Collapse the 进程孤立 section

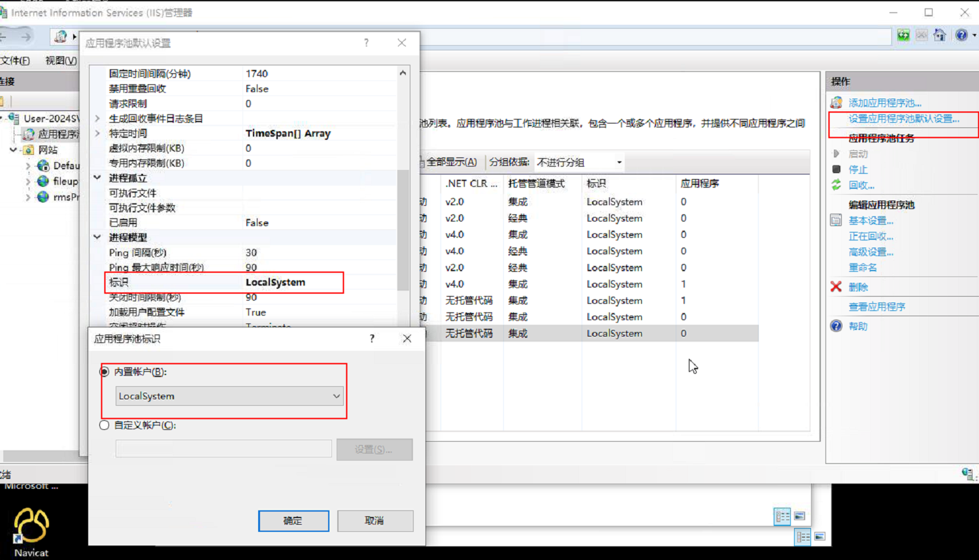pyautogui.click(x=97, y=178)
